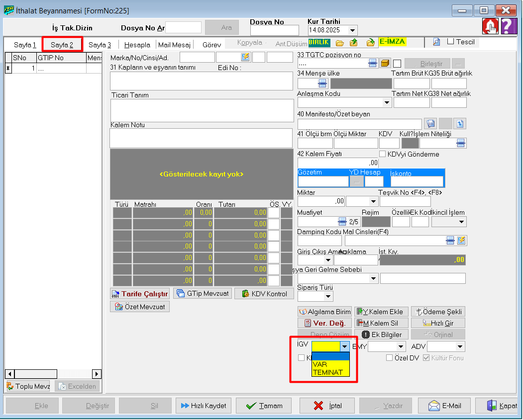Expand the İkincil İşlem dropdown
523x420 pixels.
461,222
